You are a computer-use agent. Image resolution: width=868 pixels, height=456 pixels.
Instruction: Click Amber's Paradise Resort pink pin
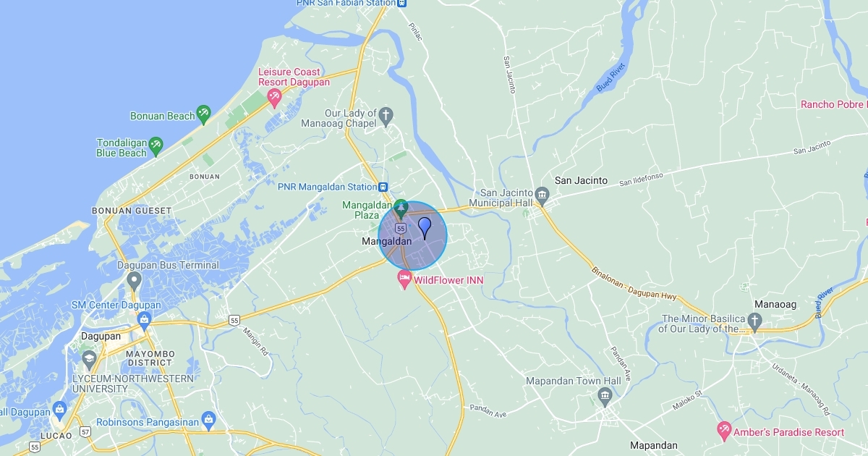723,431
